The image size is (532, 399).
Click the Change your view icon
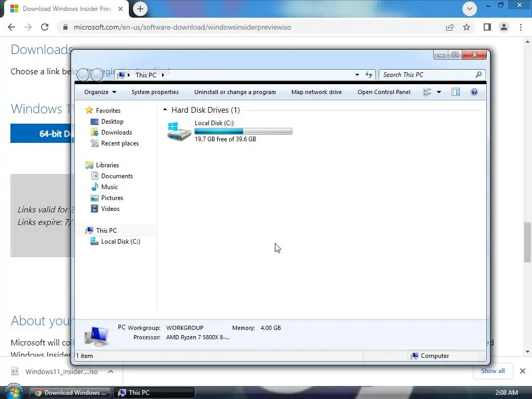click(427, 92)
